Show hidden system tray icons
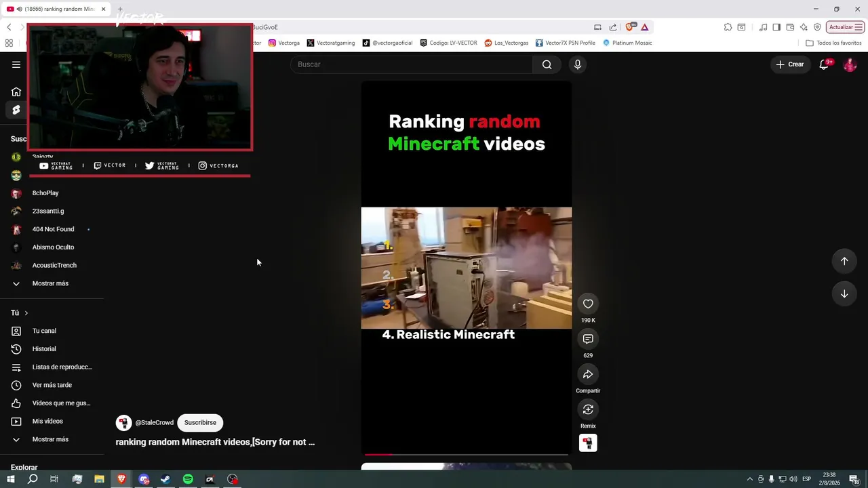Image resolution: width=868 pixels, height=488 pixels. pos(749,479)
